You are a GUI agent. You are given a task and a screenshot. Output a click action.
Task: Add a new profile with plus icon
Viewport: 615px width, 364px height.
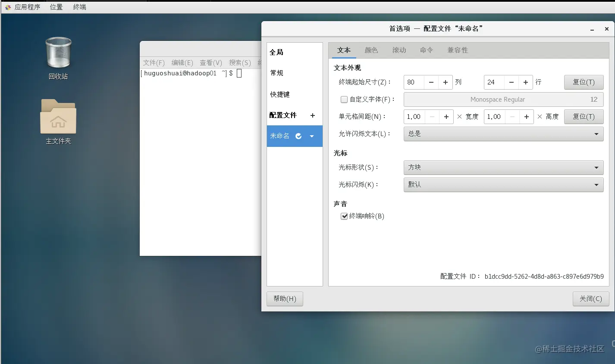[313, 115]
